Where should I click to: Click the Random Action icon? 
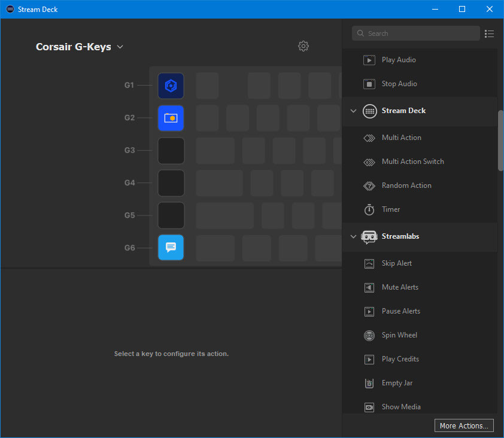369,185
